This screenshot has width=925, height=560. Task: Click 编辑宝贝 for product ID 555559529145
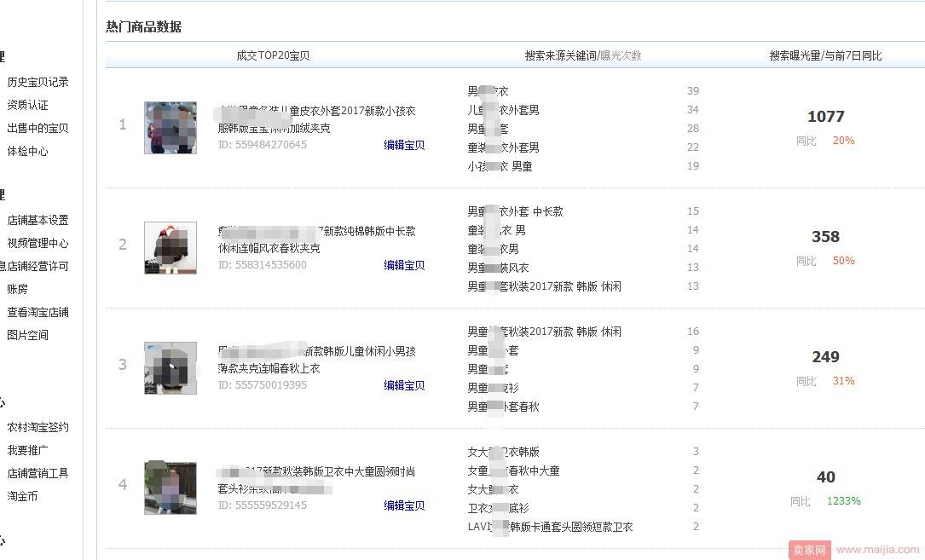[404, 505]
